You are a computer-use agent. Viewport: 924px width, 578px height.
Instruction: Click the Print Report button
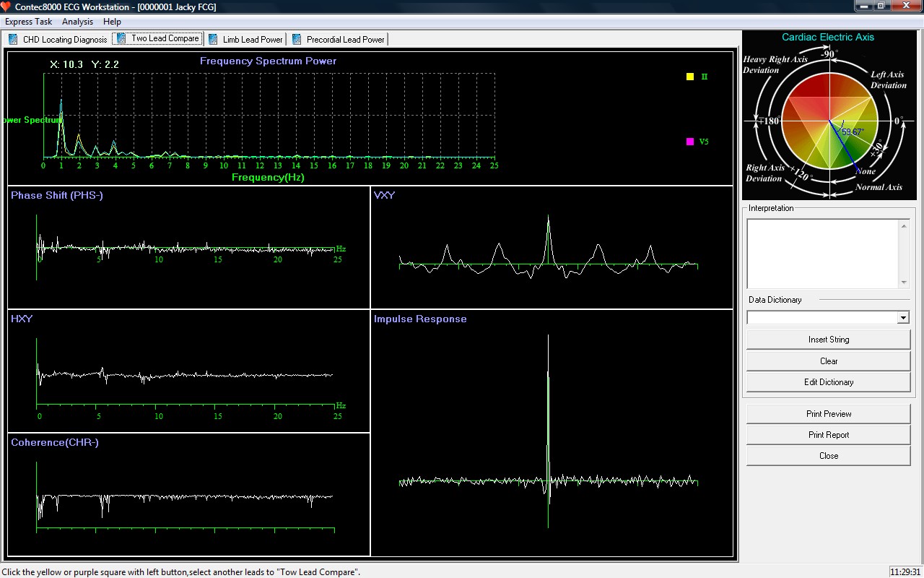tap(828, 435)
